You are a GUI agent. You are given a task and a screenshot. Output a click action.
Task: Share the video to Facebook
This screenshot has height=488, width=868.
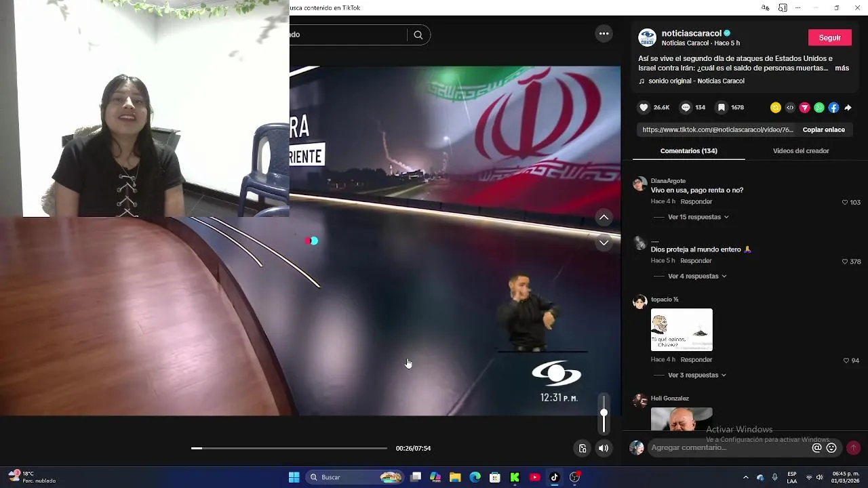pos(833,108)
